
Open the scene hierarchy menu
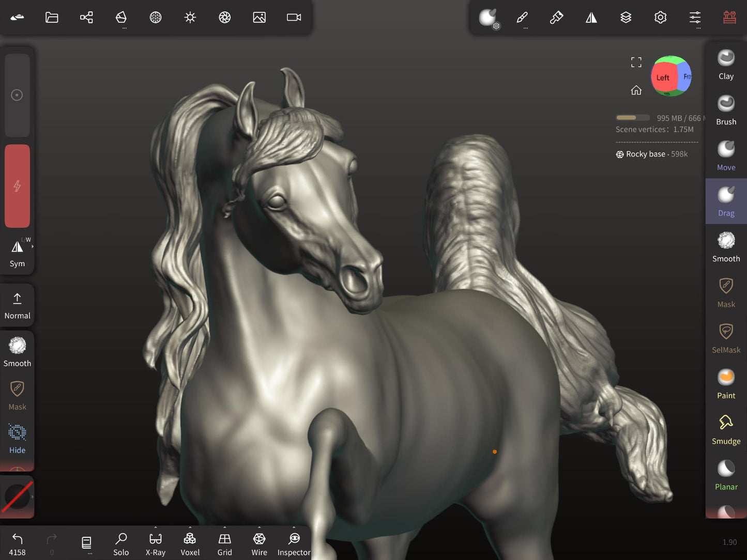click(x=86, y=18)
